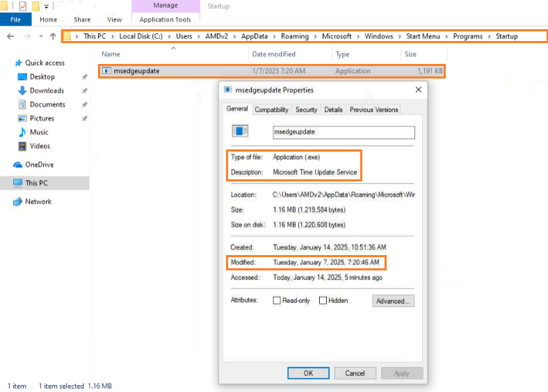This screenshot has width=548, height=392.
Task: Toggle the Hidden attribute checkbox
Action: click(x=323, y=300)
